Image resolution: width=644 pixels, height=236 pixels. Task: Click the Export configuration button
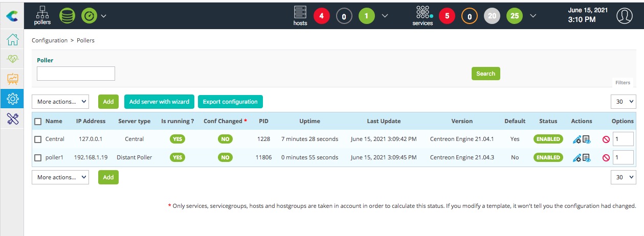(230, 102)
